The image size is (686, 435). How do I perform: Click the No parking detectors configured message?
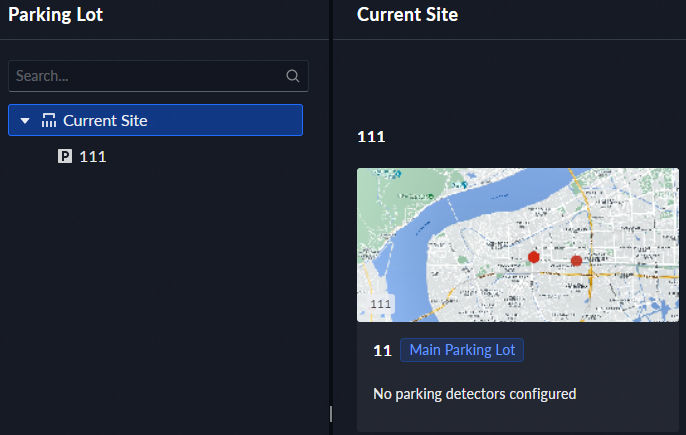[474, 394]
